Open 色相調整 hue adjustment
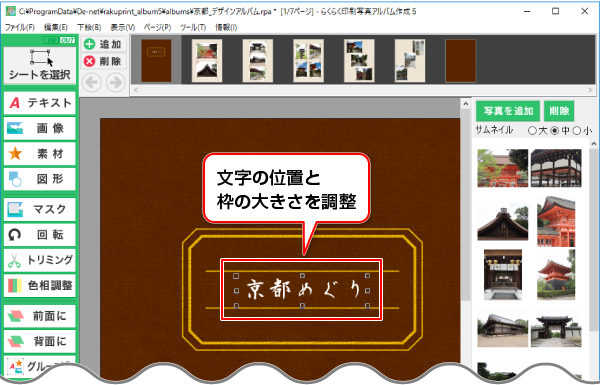600x385 pixels. (40, 285)
